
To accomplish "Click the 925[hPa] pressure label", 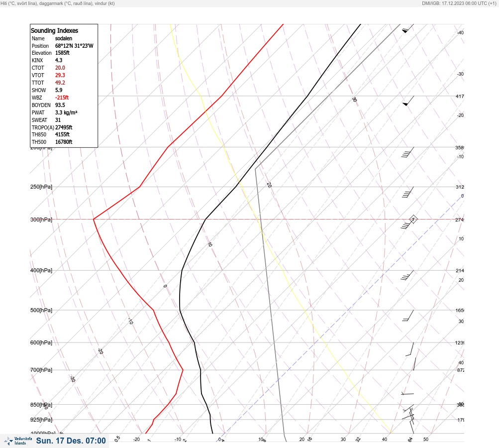I will (x=41, y=420).
